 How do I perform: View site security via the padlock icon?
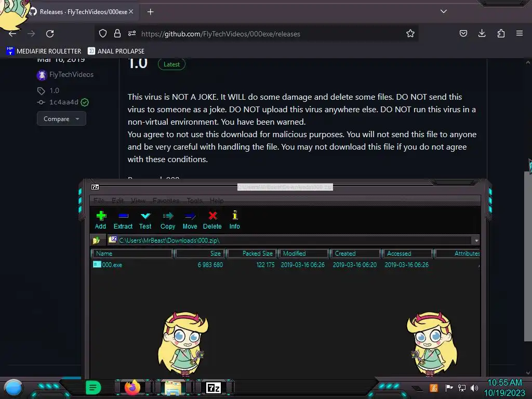(x=117, y=33)
